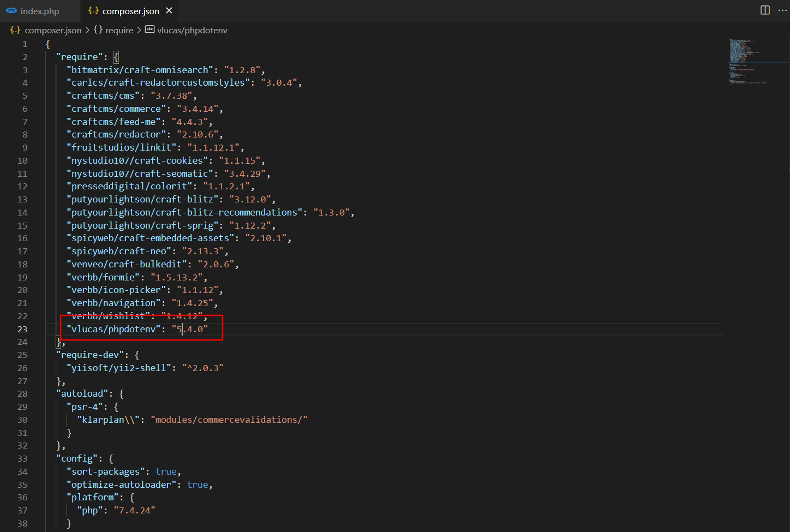Click the true value of optimize-autoloader
The image size is (790, 532).
click(197, 485)
